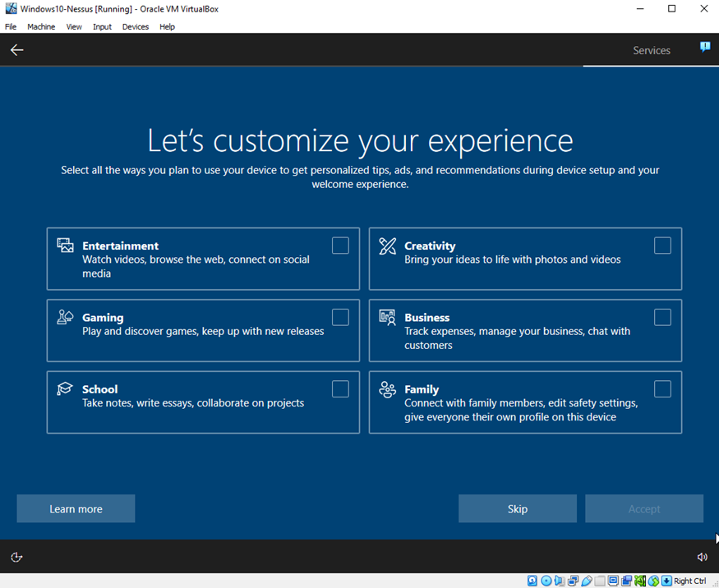This screenshot has width=719, height=588.
Task: Click the Creativity option tile title
Action: pyautogui.click(x=430, y=246)
